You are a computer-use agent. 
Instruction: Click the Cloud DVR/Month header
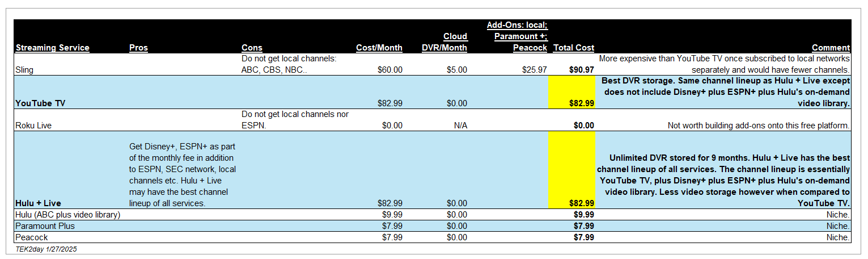click(444, 42)
